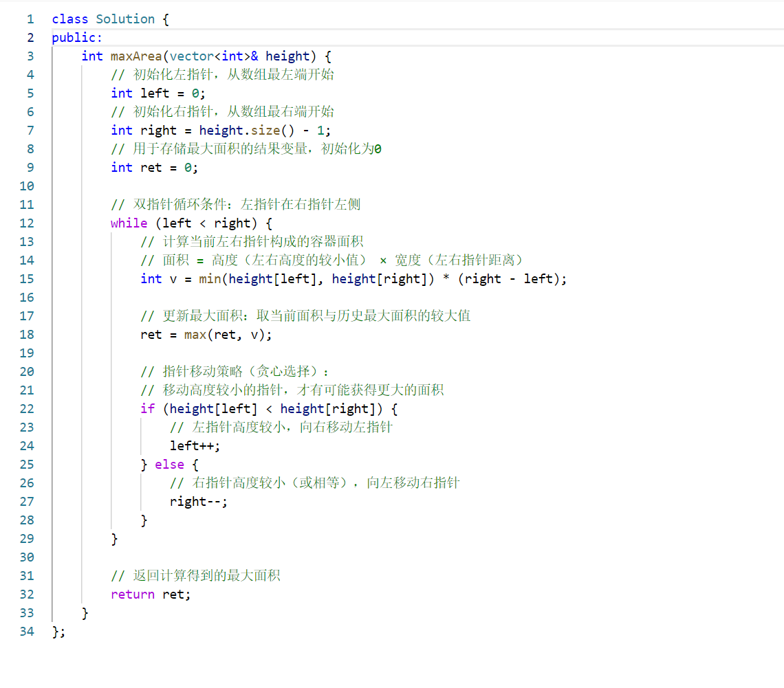
Task: Click the 'return ret;' statement
Action: tap(151, 595)
